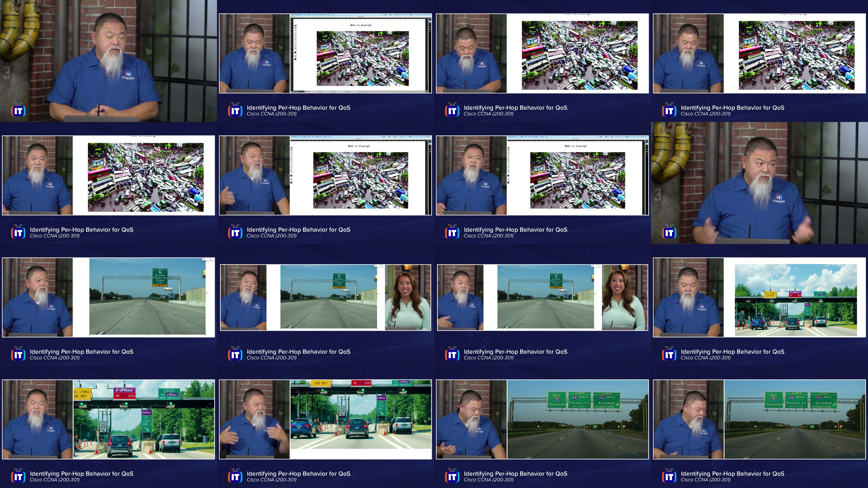Open Libraries menu in top-row SimpleDiagrams frame
The width and height of the screenshot is (868, 488).
point(328,15)
